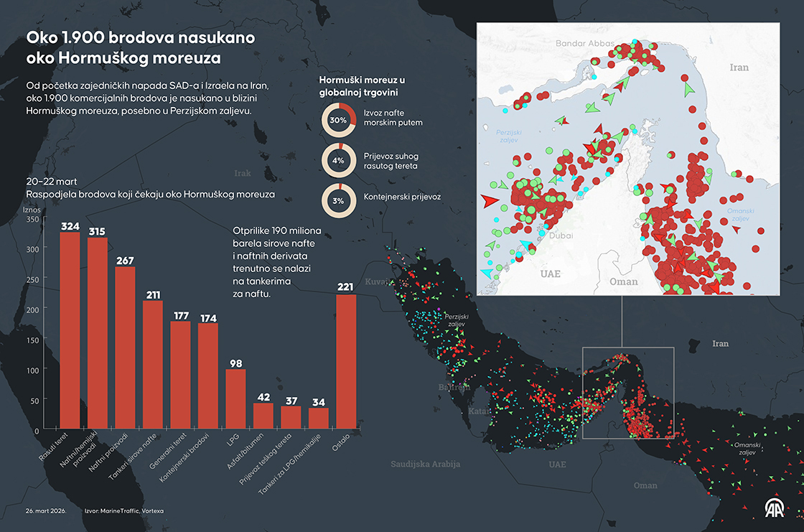The height and width of the screenshot is (532, 804).
Task: Click the Saudijska Arabija map label
Action: [425, 465]
